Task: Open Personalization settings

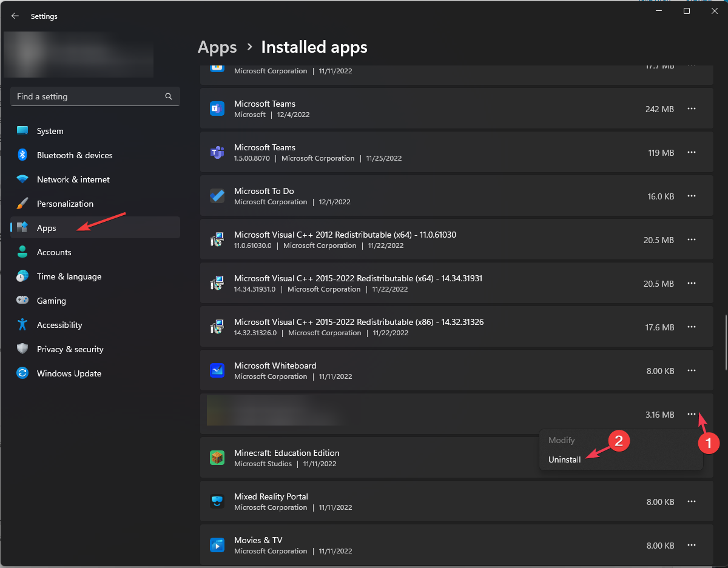Action: tap(22, 204)
